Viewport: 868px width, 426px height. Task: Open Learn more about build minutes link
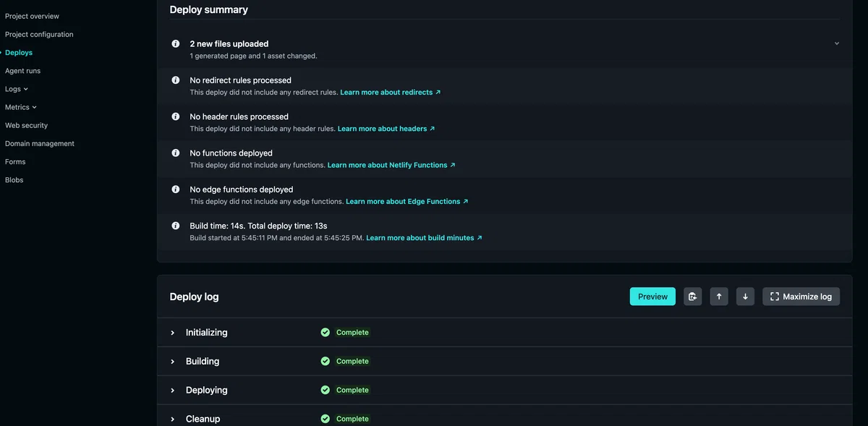tap(424, 238)
